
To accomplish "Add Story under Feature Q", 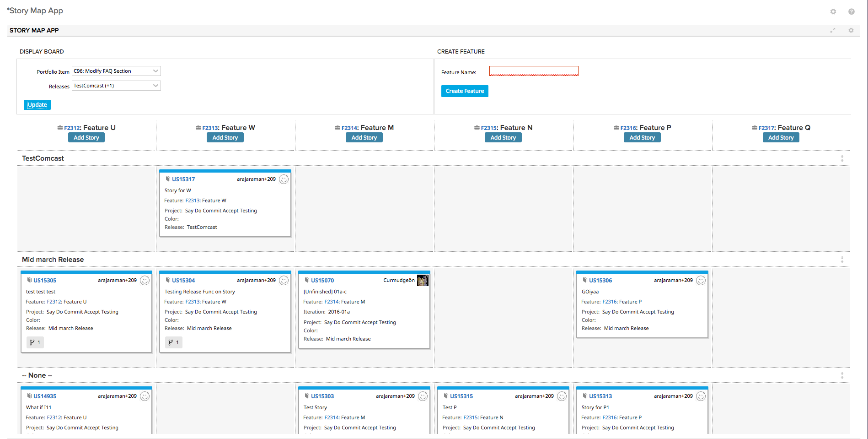I will point(781,138).
